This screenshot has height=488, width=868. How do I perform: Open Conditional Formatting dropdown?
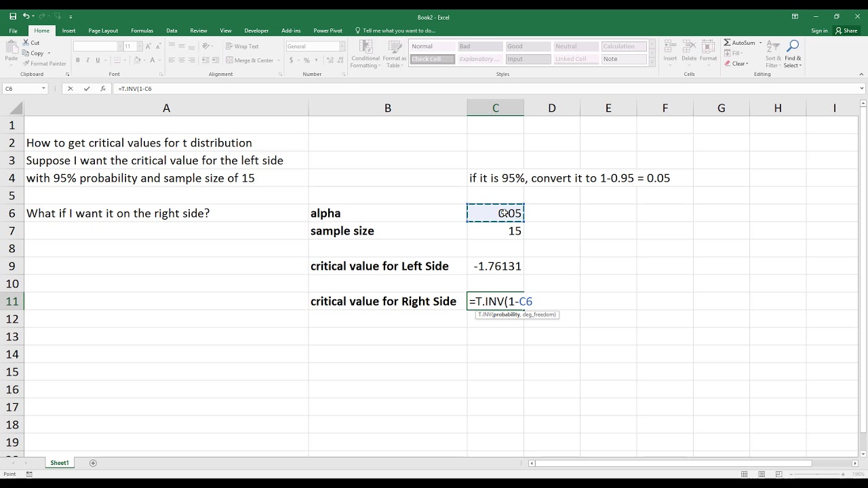pyautogui.click(x=365, y=54)
